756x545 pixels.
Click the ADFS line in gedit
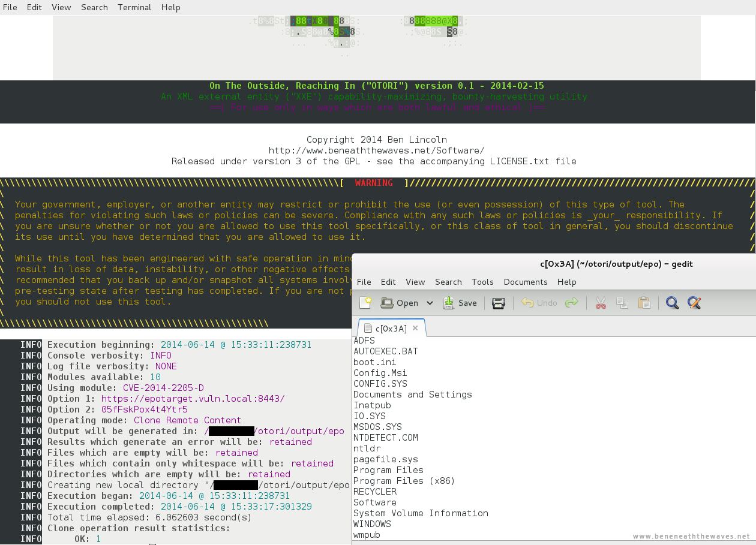tap(364, 341)
